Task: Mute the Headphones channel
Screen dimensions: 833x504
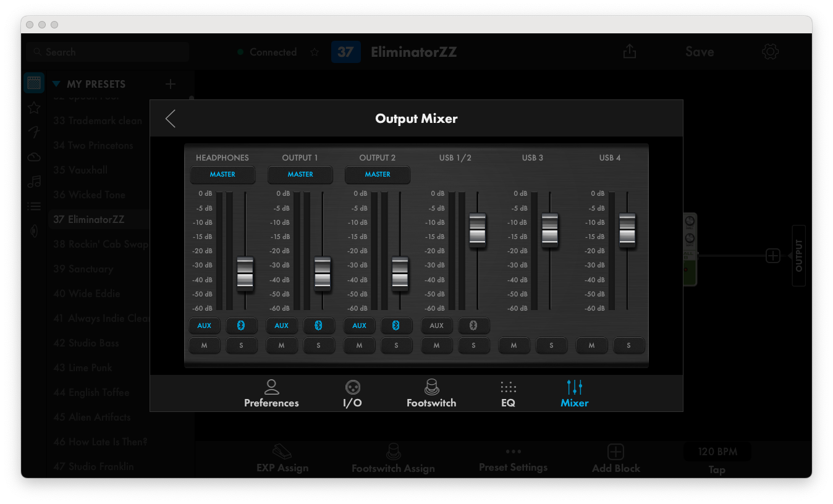Action: coord(205,345)
